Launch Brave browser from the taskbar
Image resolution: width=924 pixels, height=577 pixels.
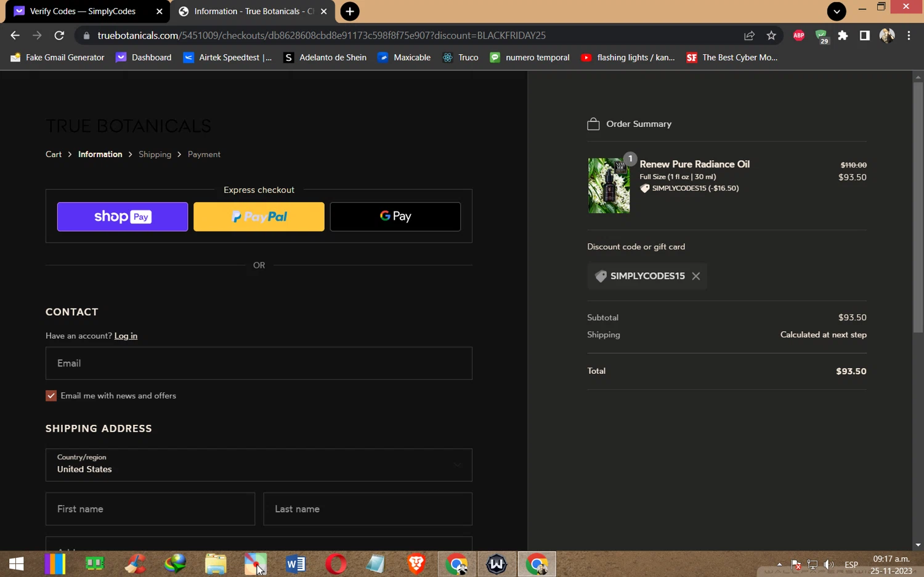click(416, 564)
